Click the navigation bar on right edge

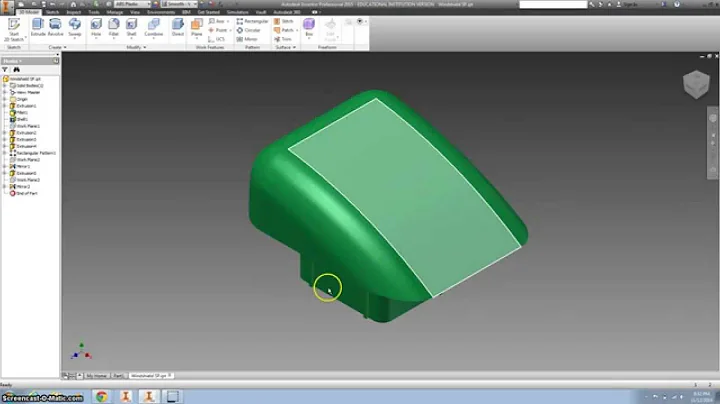point(713,142)
